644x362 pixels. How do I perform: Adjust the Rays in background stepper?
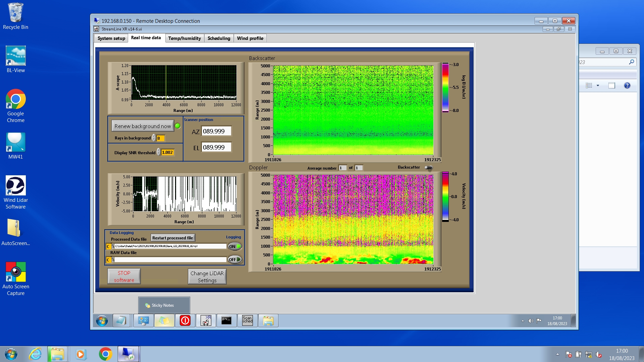(x=154, y=138)
